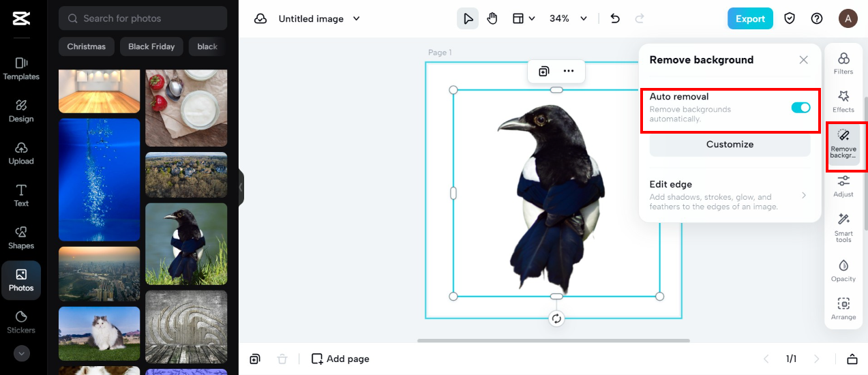Open the Remove background tool
The height and width of the screenshot is (375, 868).
click(843, 144)
